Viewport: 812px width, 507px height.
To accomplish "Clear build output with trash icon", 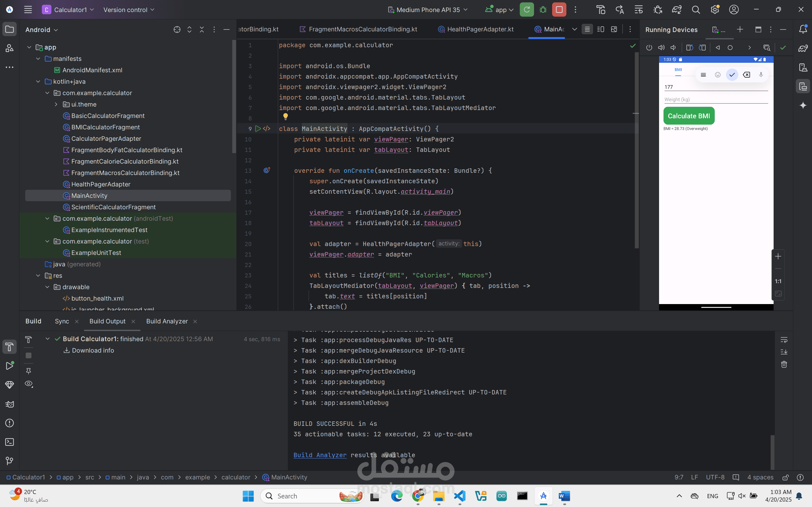I will click(x=784, y=365).
